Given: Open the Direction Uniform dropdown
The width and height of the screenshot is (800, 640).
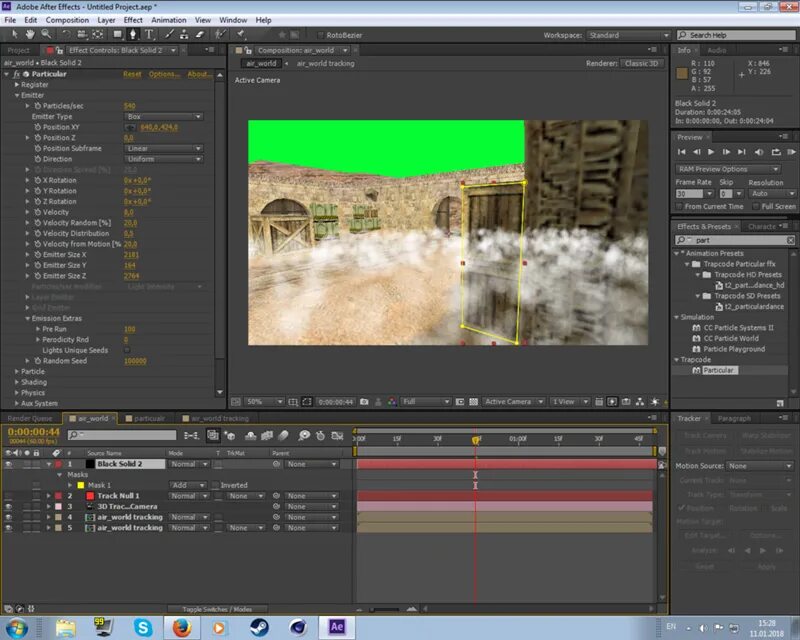Looking at the screenshot, I should pos(164,159).
